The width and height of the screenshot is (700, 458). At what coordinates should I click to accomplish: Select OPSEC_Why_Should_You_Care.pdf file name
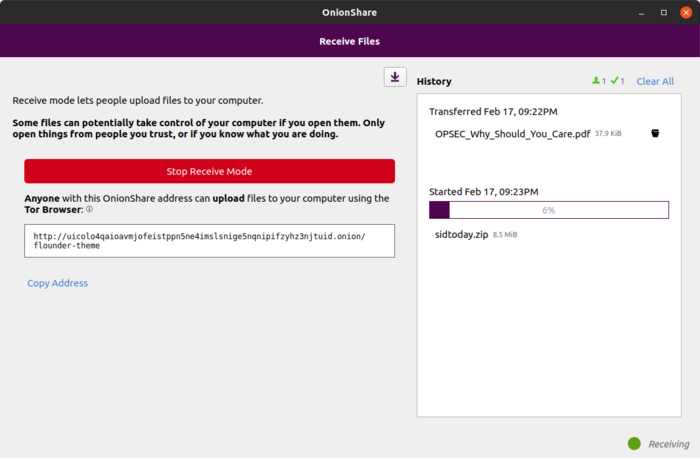pos(512,134)
